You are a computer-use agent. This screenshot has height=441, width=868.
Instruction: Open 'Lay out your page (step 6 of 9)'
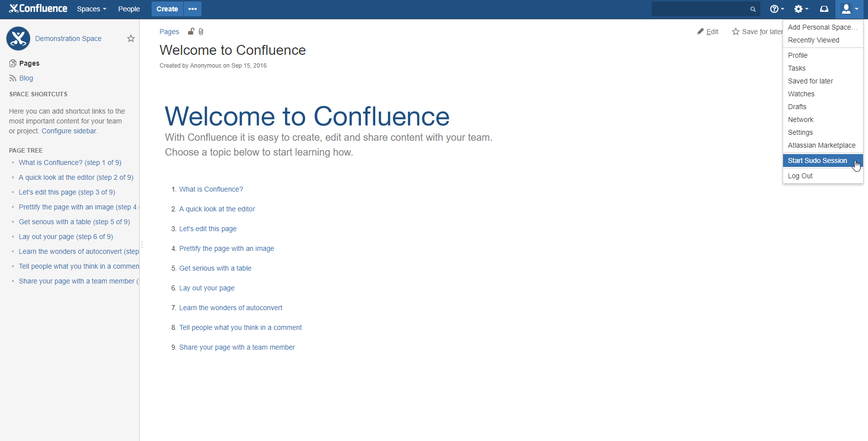[66, 237]
